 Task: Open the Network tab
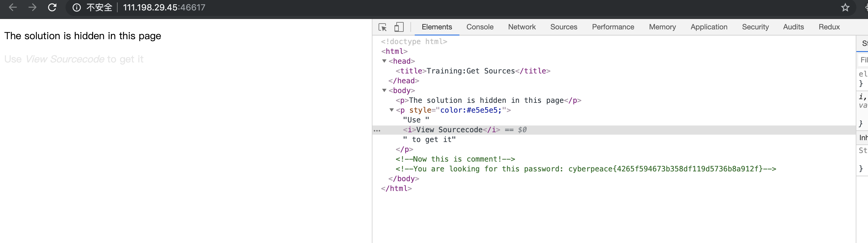coord(522,27)
